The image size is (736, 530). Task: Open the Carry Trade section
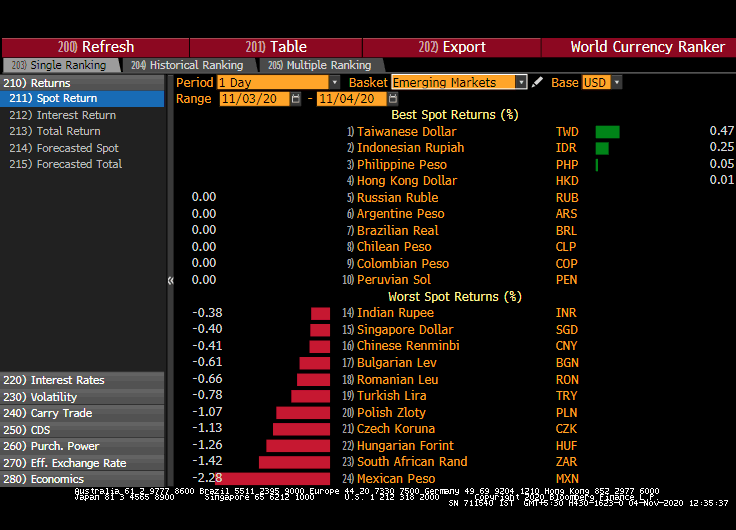[x=61, y=413]
